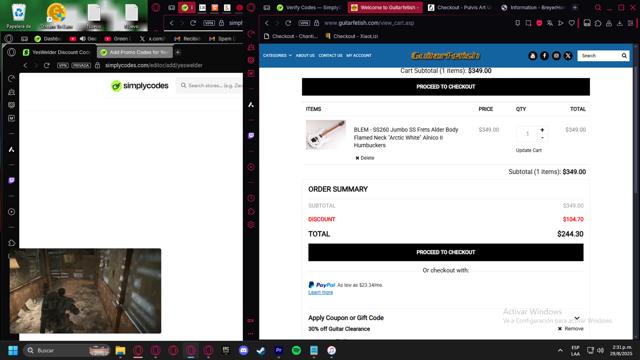This screenshot has height=360, width=640.
Task: Open the downloads icon in browser toolbar
Action: (620, 23)
